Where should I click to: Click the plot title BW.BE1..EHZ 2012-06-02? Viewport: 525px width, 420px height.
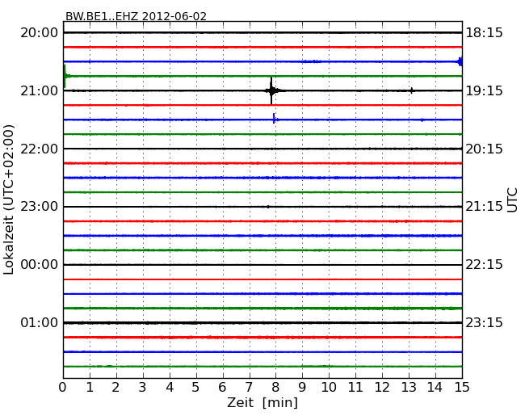point(136,16)
